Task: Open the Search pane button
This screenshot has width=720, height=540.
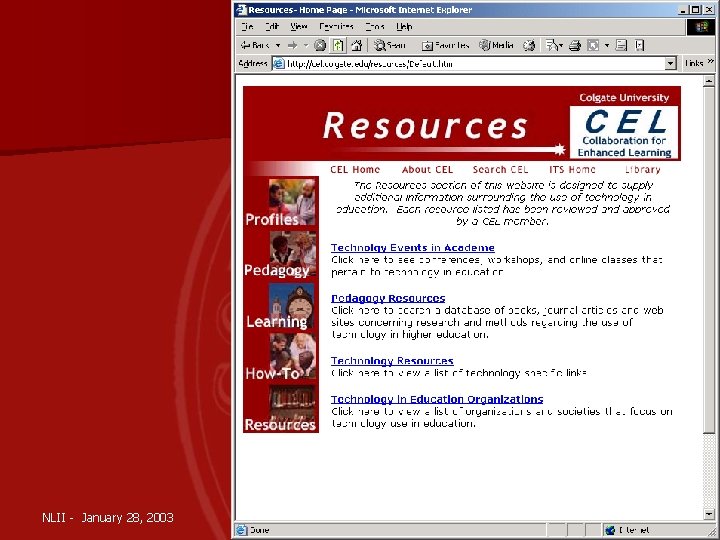Action: 389,45
